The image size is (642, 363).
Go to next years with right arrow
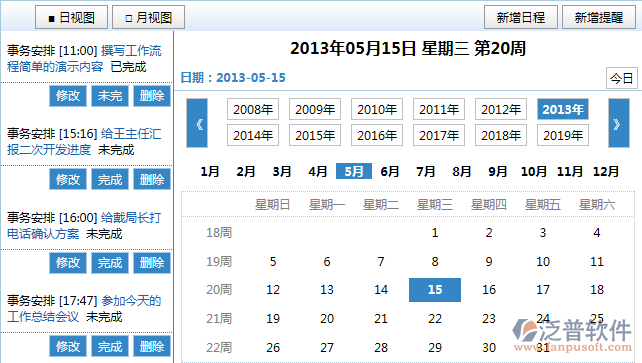tap(619, 123)
